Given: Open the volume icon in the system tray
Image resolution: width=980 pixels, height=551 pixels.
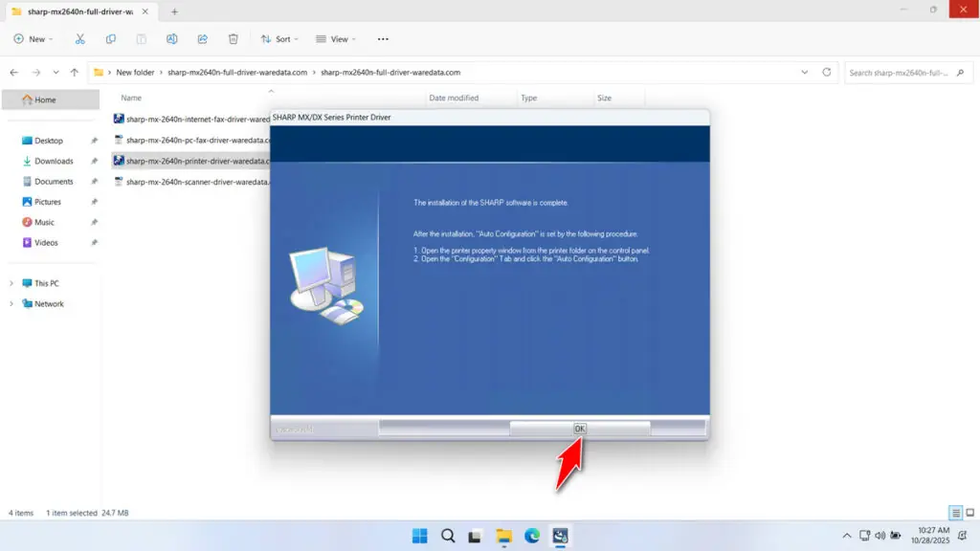Looking at the screenshot, I should pos(880,537).
